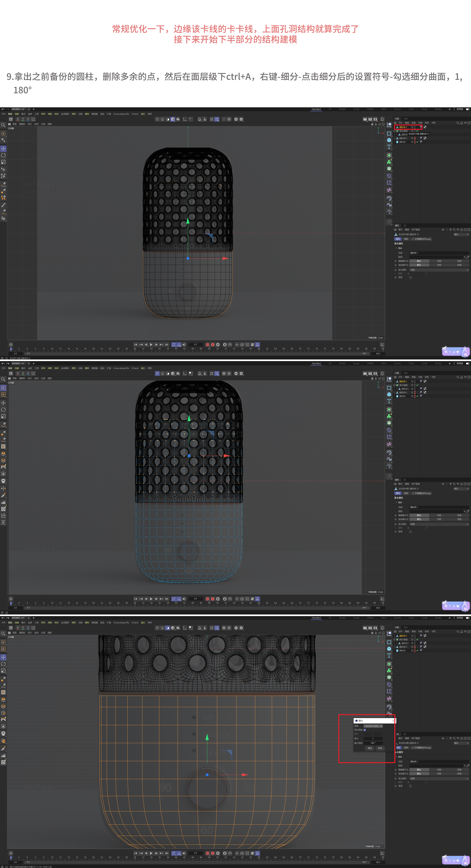Open the 网格 menu in the bottom screenshot menubar
The width and height of the screenshot is (471, 868).
pos(50,623)
